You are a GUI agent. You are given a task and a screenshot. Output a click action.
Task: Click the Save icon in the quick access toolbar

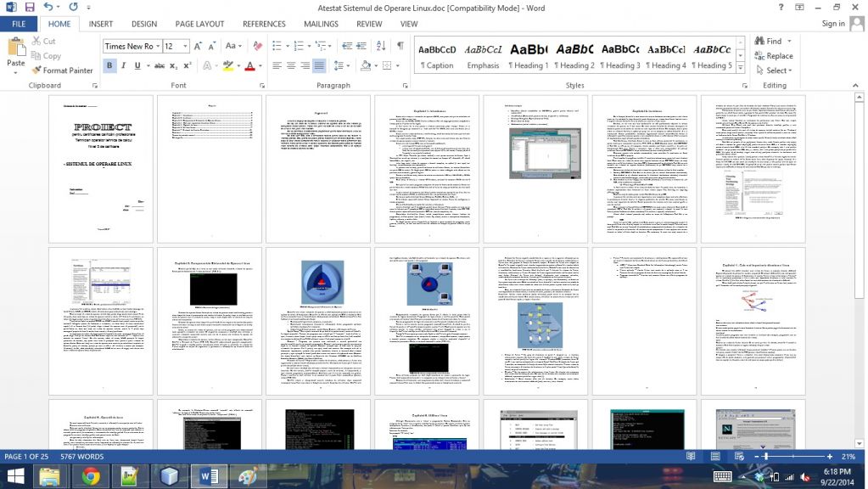30,8
